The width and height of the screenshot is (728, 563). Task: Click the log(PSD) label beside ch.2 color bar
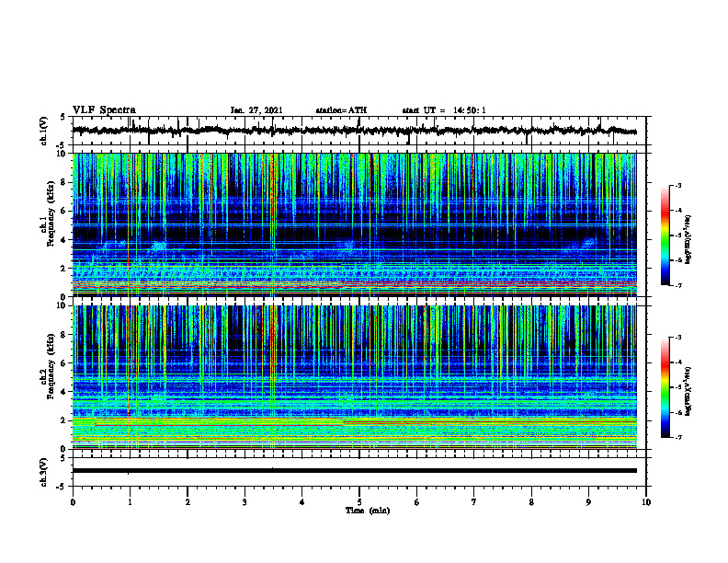tap(688, 391)
